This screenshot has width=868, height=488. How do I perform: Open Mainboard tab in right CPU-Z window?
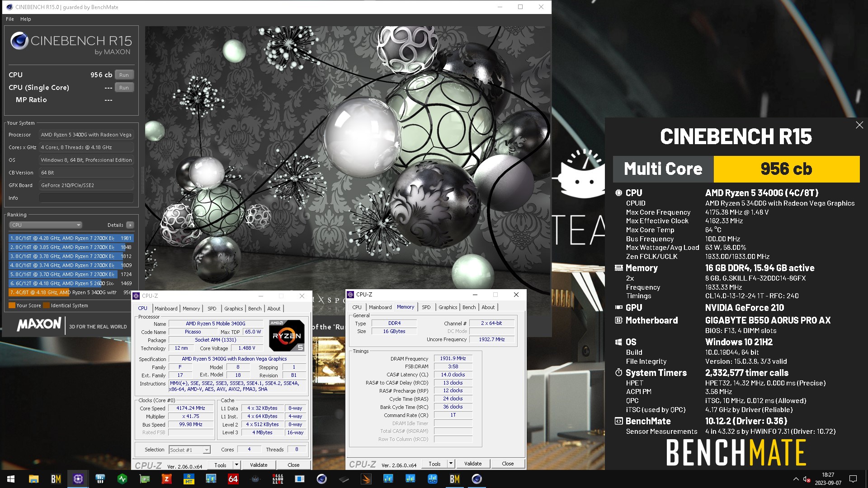380,307
